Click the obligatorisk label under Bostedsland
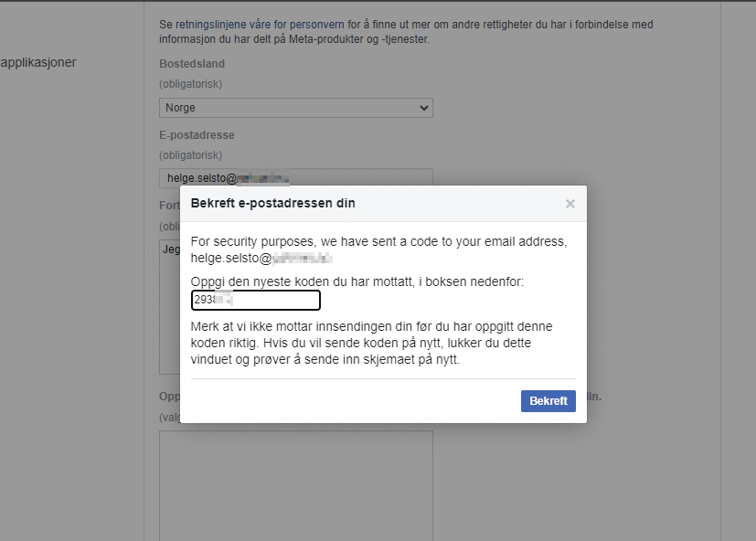The image size is (756, 541). (190, 83)
